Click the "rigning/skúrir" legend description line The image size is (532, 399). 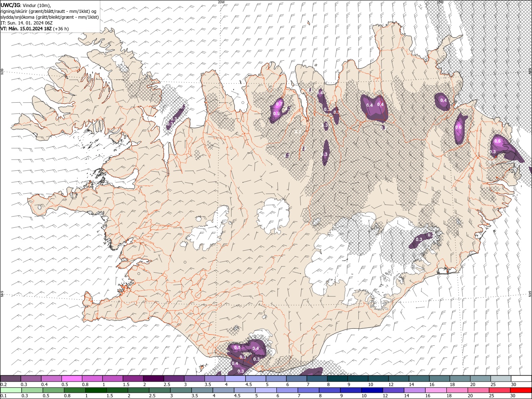point(49,11)
